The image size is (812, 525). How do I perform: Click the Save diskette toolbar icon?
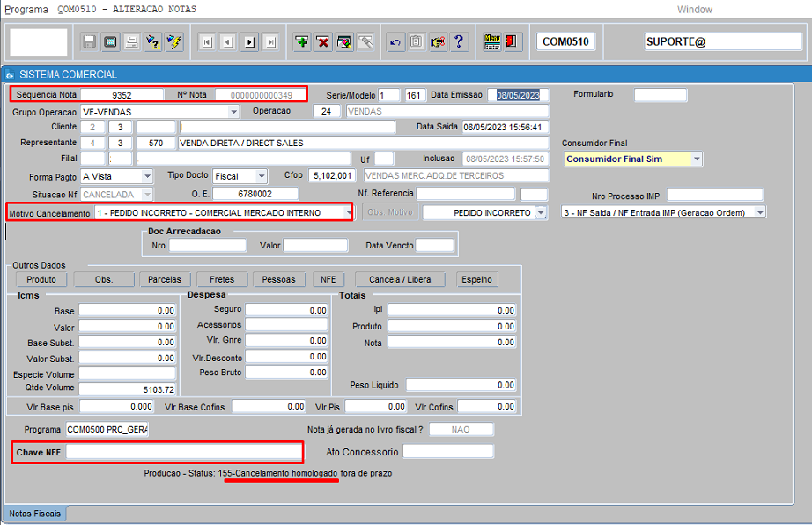pos(89,41)
